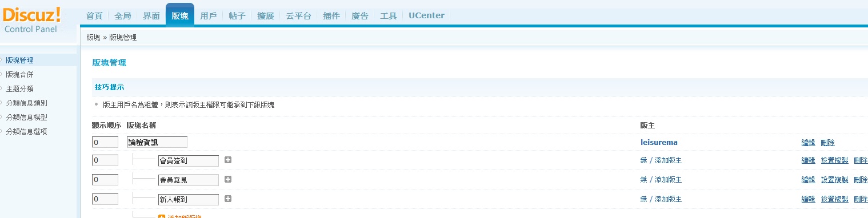Image resolution: width=868 pixels, height=218 pixels.
Task: Select 版塊合併 in the sidebar
Action: pyautogui.click(x=19, y=74)
